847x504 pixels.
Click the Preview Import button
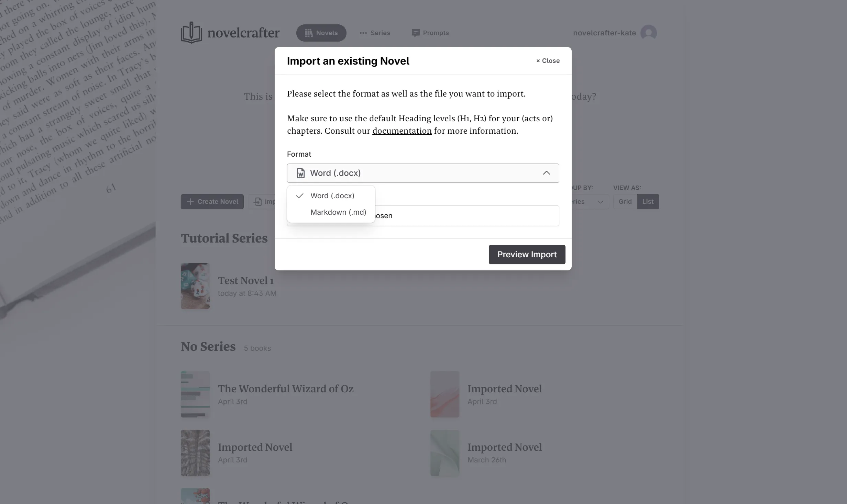(526, 255)
